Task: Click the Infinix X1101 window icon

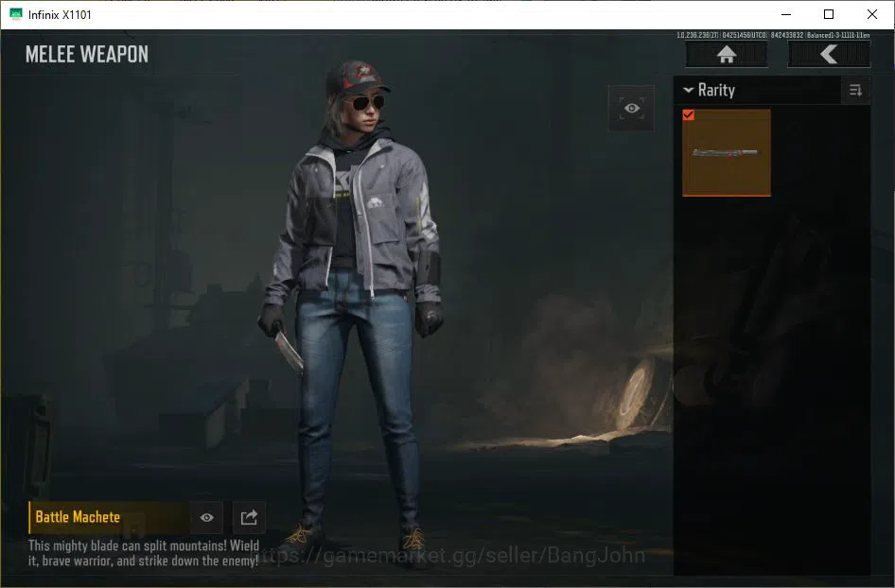Action: [x=16, y=14]
